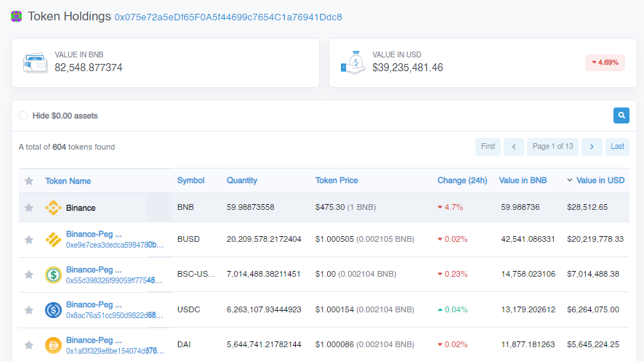Open the wallet address link in the heading
The image size is (644, 361).
coord(228,17)
